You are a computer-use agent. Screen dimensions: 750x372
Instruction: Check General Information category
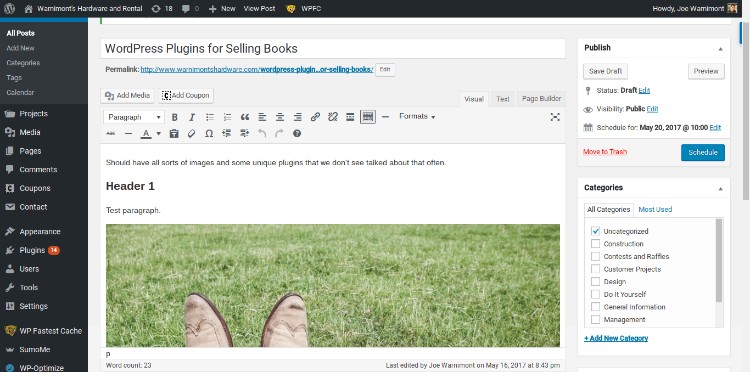(596, 307)
